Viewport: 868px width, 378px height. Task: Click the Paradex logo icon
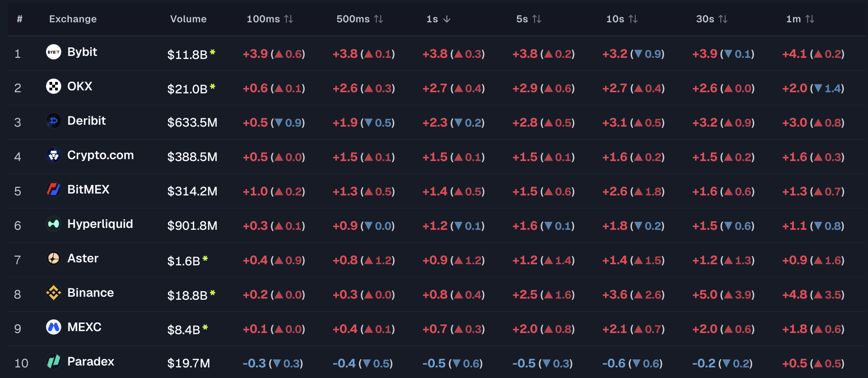[x=54, y=361]
